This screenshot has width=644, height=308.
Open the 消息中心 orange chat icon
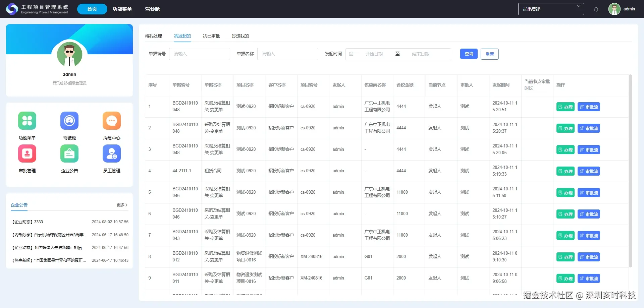tap(112, 121)
